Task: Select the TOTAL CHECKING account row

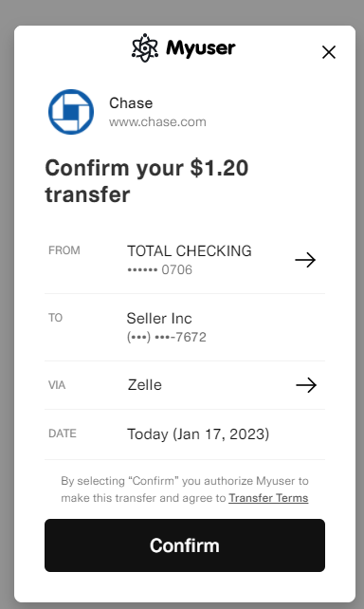Action: [x=185, y=260]
